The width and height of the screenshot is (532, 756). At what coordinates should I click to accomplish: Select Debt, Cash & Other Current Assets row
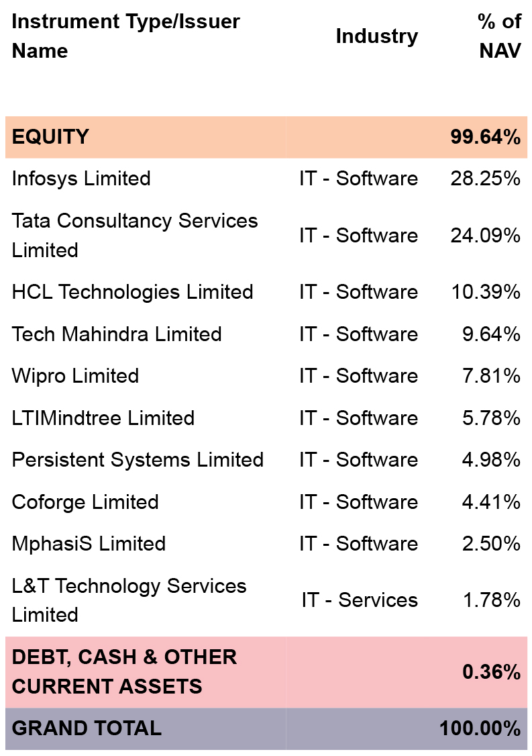tap(266, 672)
